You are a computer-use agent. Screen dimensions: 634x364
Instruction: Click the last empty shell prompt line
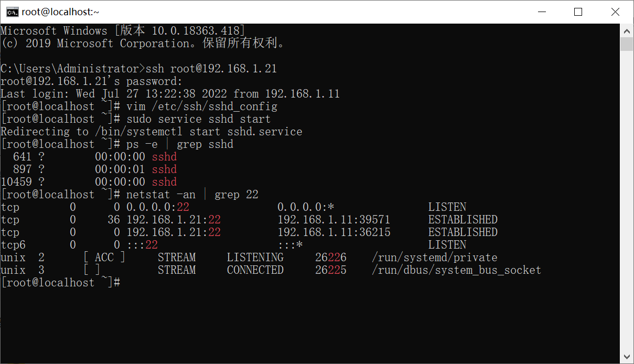[61, 283]
